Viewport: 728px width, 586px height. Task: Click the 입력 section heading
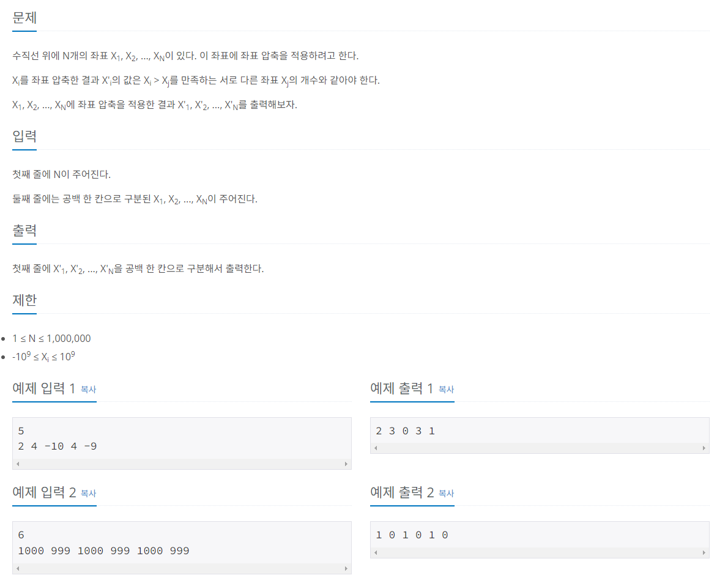click(24, 136)
